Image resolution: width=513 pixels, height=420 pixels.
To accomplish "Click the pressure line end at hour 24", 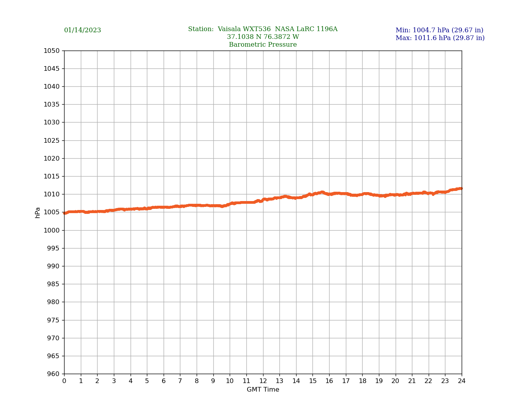I will [x=461, y=189].
